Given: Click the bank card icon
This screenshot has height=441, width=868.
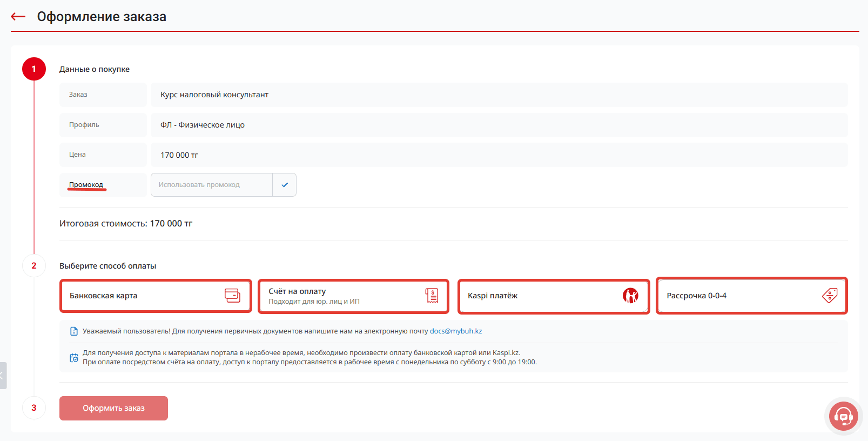Looking at the screenshot, I should (232, 296).
